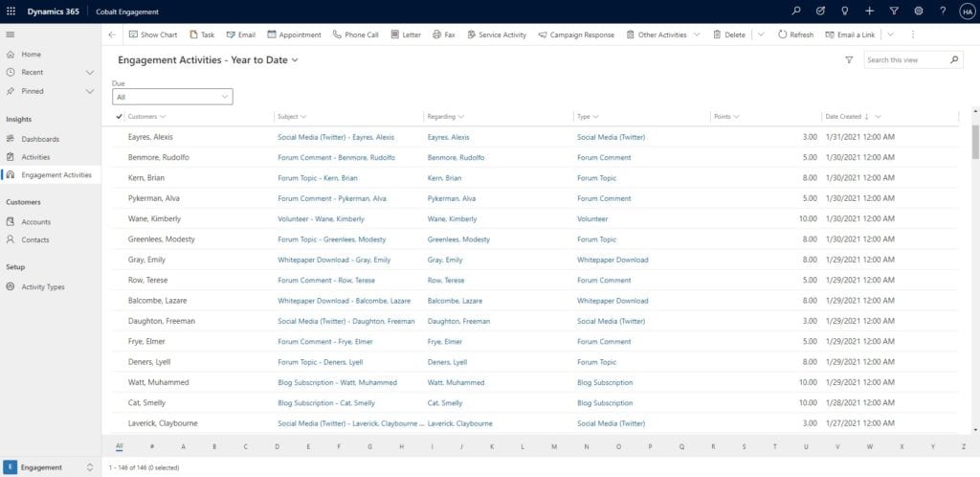
Task: Open Regarding link Gray, Emily
Action: pos(445,261)
